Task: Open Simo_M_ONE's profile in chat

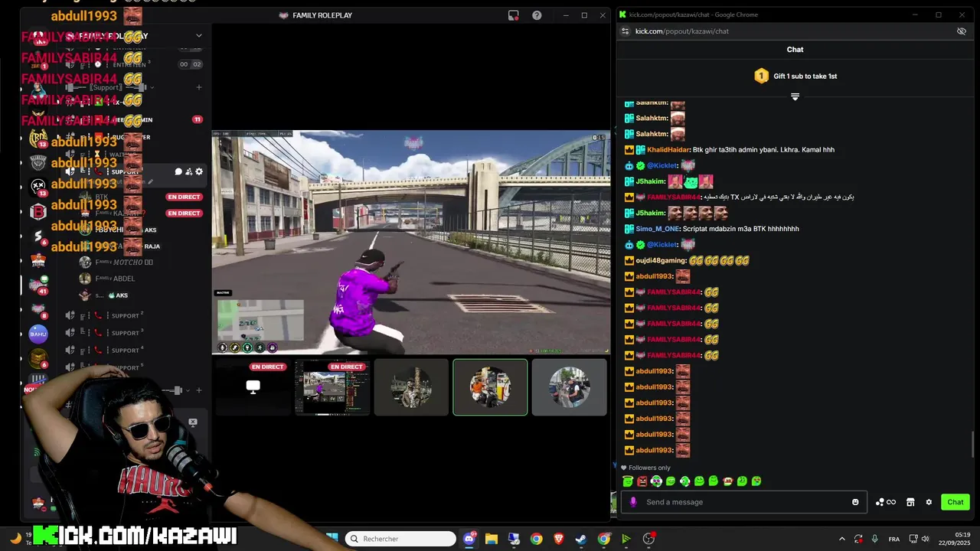Action: 657,229
